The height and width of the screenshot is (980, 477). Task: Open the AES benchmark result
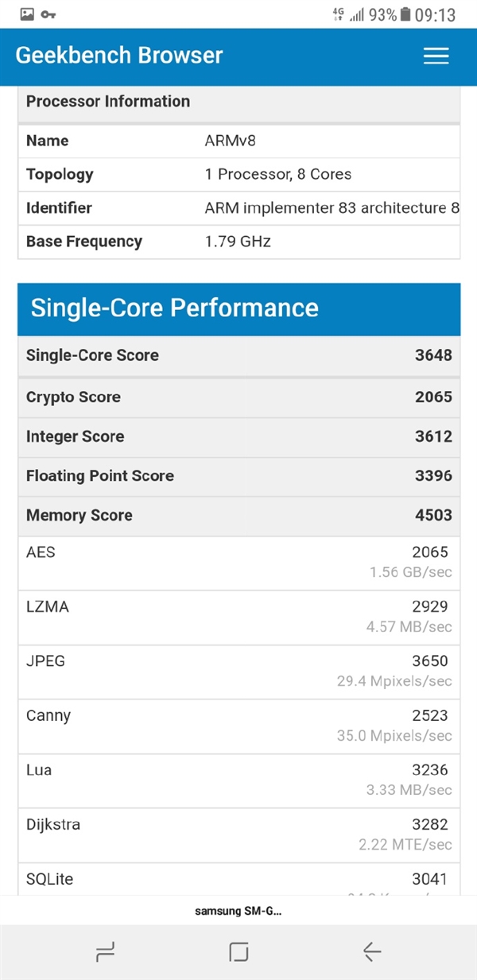pos(238,560)
